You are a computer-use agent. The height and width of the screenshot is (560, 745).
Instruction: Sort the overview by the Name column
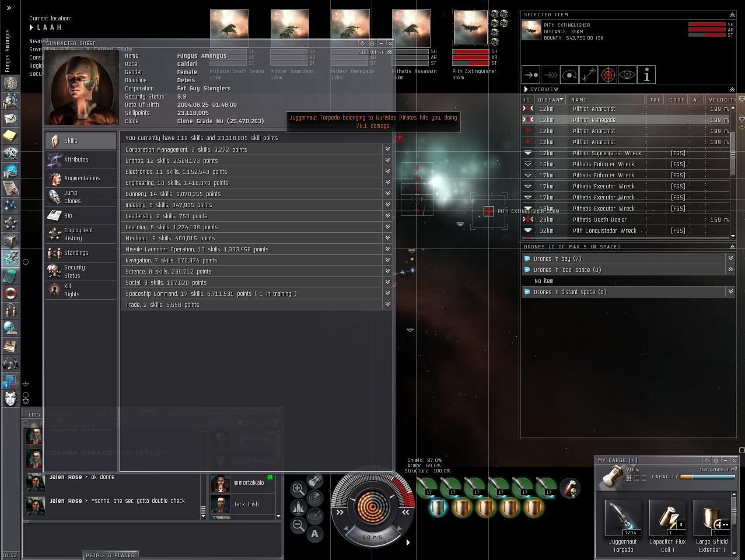coord(607,100)
